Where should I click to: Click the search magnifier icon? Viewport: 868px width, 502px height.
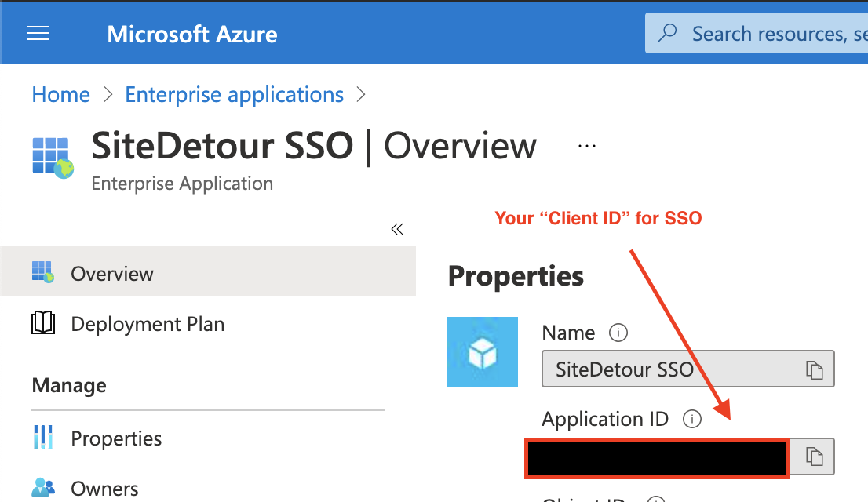coord(668,33)
